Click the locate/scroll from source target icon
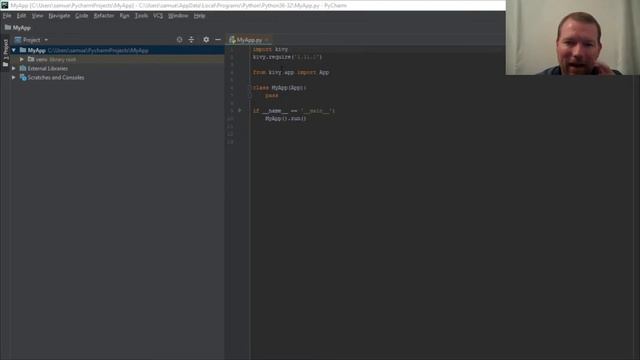 [179, 40]
